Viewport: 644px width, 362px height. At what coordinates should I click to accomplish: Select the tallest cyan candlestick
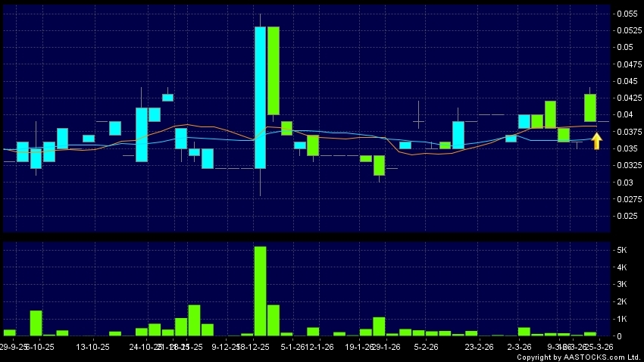(x=260, y=97)
